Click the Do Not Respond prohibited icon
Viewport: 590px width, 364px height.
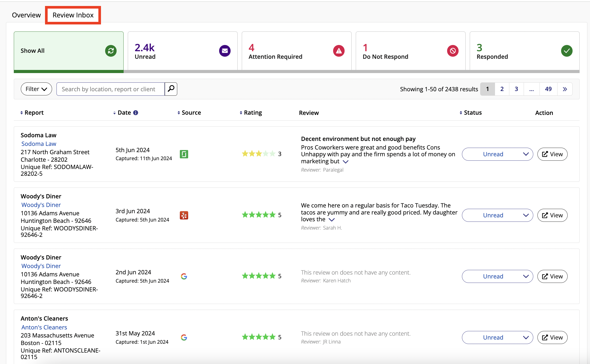(453, 51)
